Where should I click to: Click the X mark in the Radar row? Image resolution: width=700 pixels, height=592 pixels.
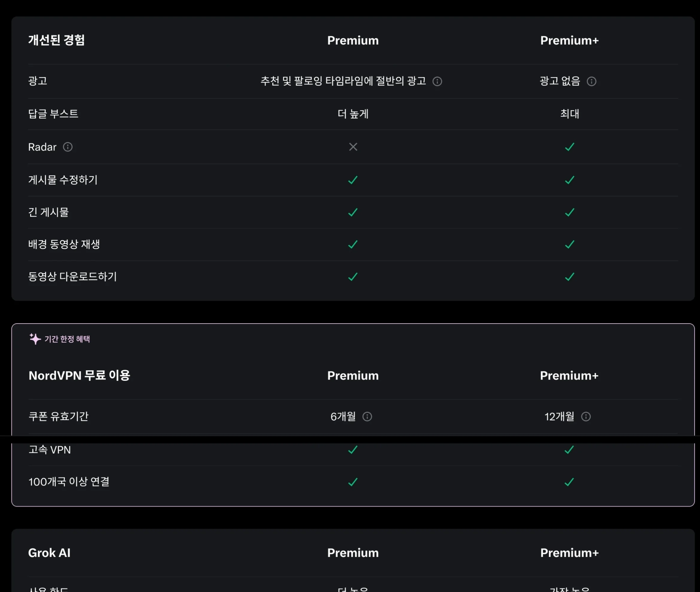coord(353,147)
